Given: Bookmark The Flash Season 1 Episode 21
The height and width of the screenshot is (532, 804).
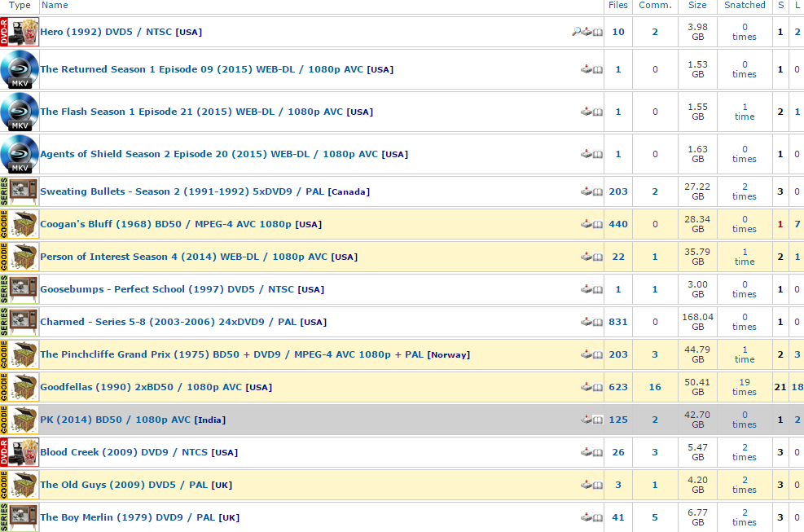Looking at the screenshot, I should coord(598,112).
